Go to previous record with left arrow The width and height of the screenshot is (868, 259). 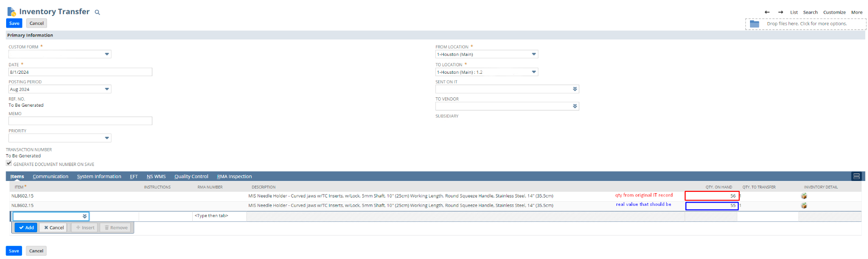(767, 12)
